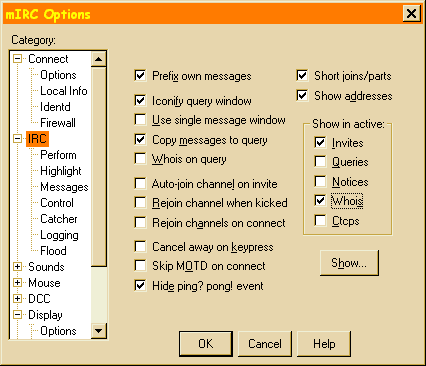The image size is (426, 366).
Task: Select Local Info category
Action: pyautogui.click(x=64, y=91)
